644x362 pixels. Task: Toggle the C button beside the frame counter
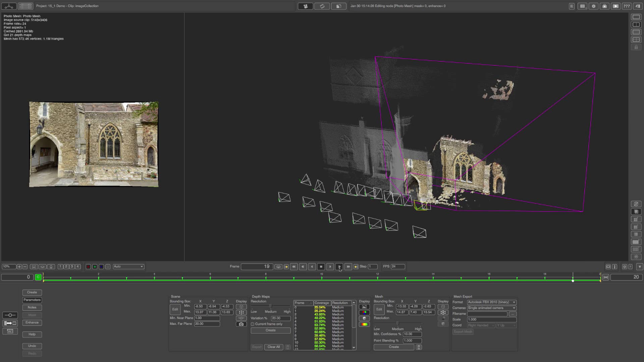point(38,277)
